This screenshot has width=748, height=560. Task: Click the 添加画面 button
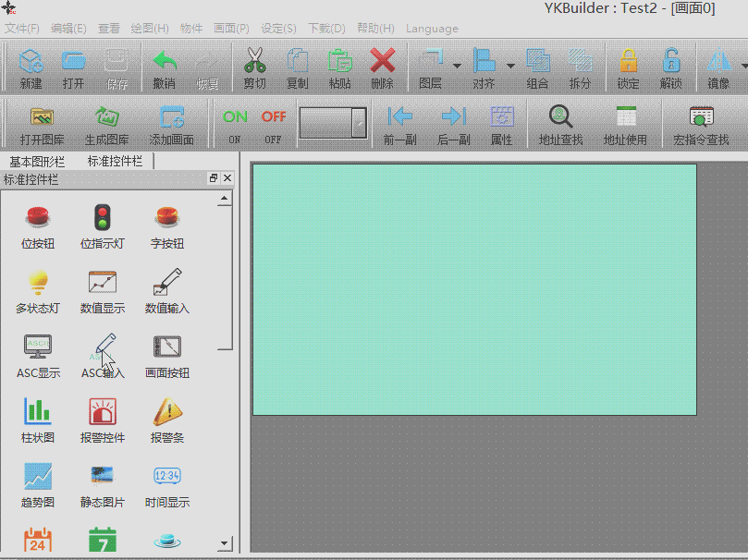coord(171,126)
